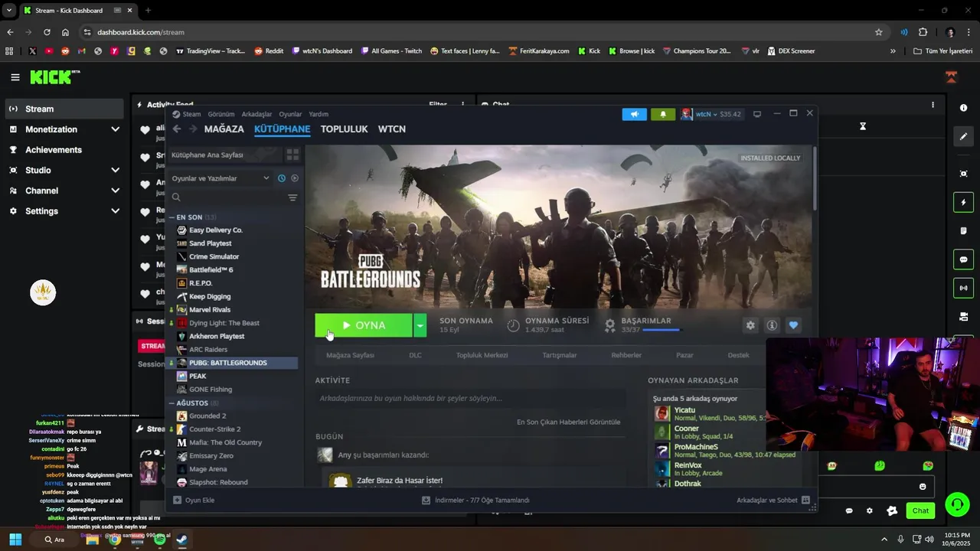Viewport: 980px width, 551px height.
Task: Switch Steam to Big Picture mode icon
Action: tap(757, 114)
